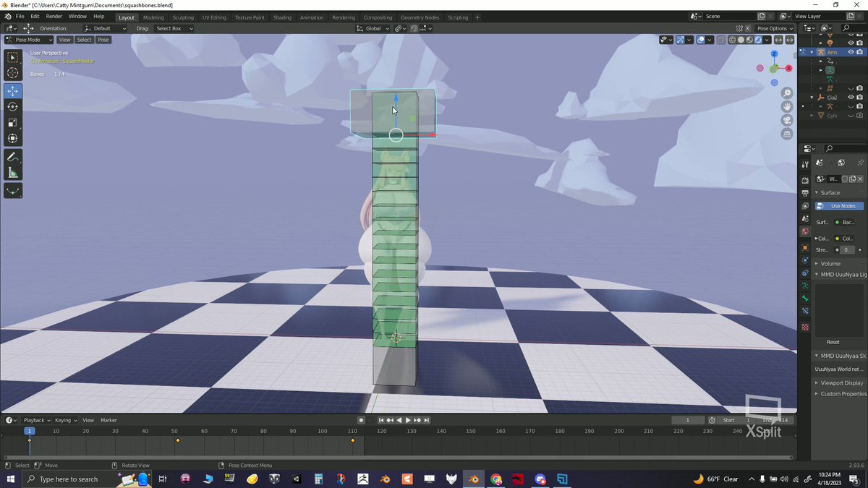Select the keyframe diamond at frame 110

352,440
